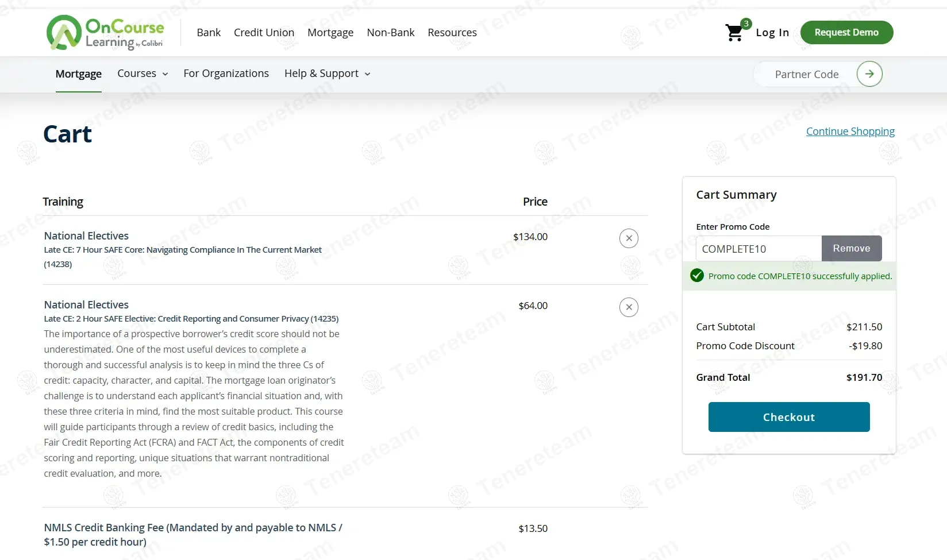947x560 pixels.
Task: Proceed with the Checkout button
Action: [x=788, y=417]
